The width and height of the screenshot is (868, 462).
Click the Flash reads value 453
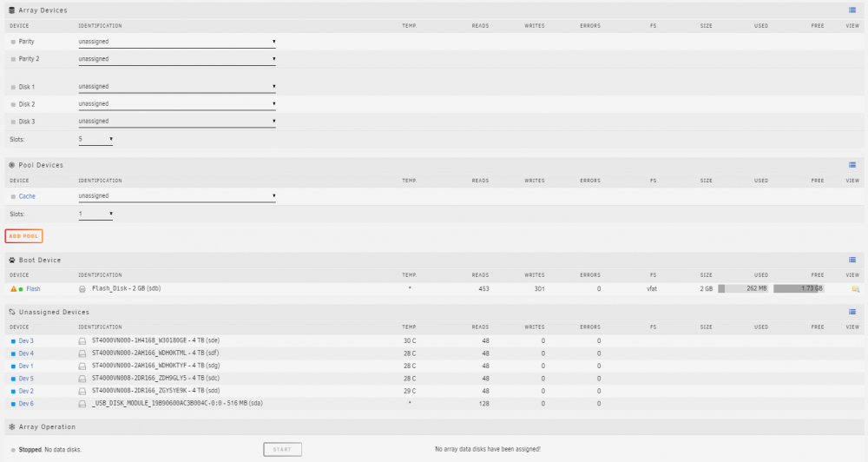pyautogui.click(x=483, y=288)
